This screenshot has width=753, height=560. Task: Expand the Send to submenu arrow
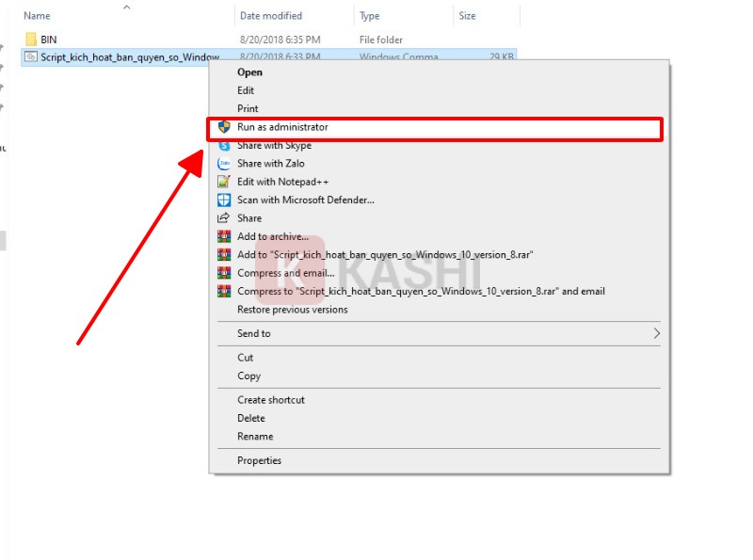tap(656, 333)
